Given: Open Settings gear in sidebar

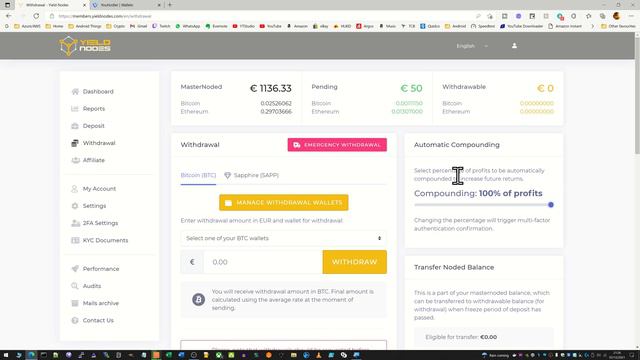Looking at the screenshot, I should 75,206.
